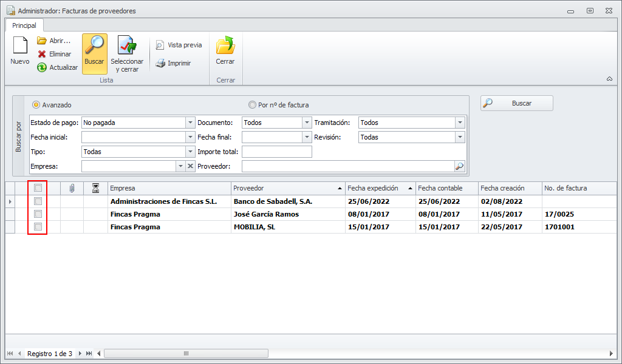This screenshot has height=364, width=622.
Task: Click Registro 1 de 3 label
Action: (50, 353)
